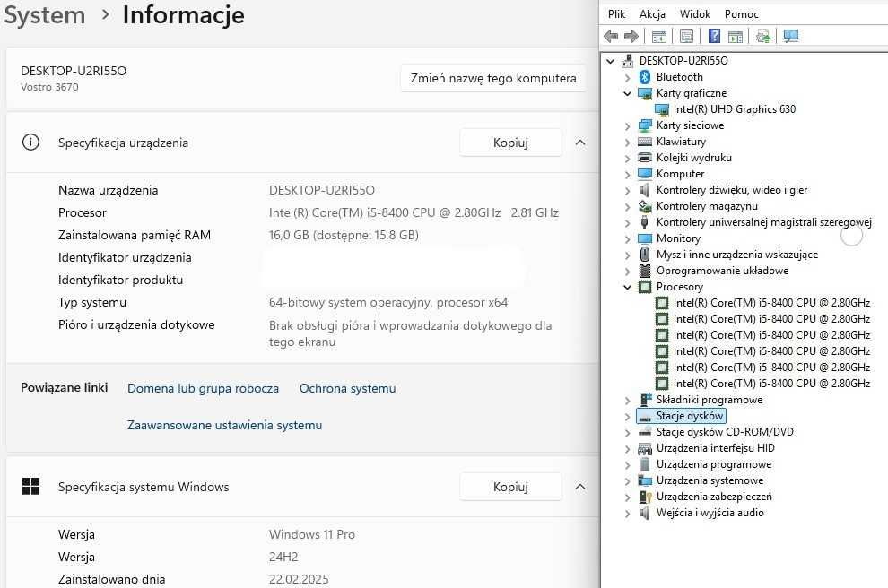
Task: Select the Stacje dysków CD-ROM/DVD tree item
Action: pyautogui.click(x=725, y=432)
